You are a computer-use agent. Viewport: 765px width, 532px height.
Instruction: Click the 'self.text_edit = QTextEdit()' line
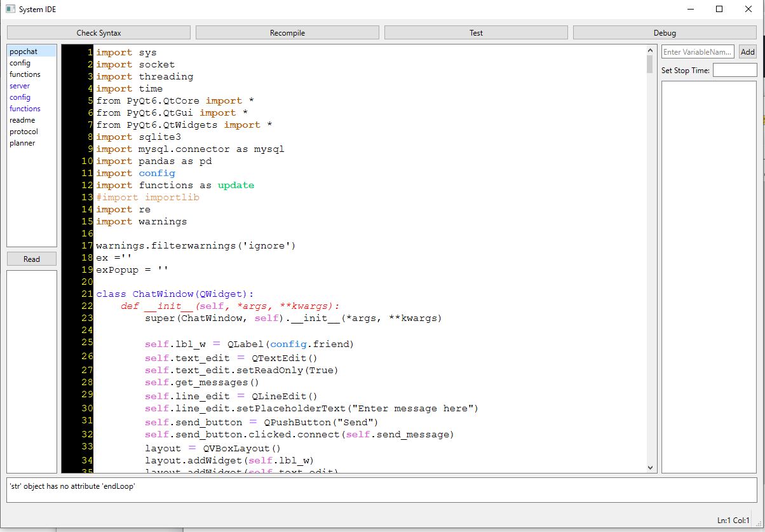coord(231,358)
